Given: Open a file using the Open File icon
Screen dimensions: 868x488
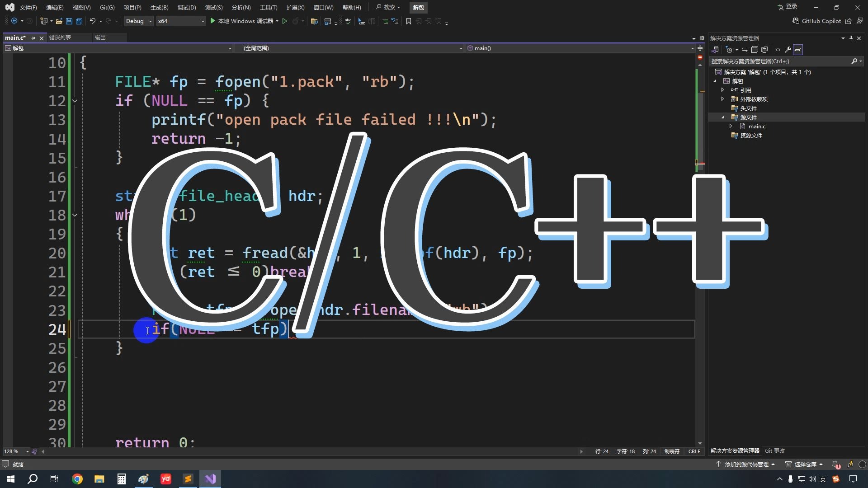Looking at the screenshot, I should pos(59,21).
